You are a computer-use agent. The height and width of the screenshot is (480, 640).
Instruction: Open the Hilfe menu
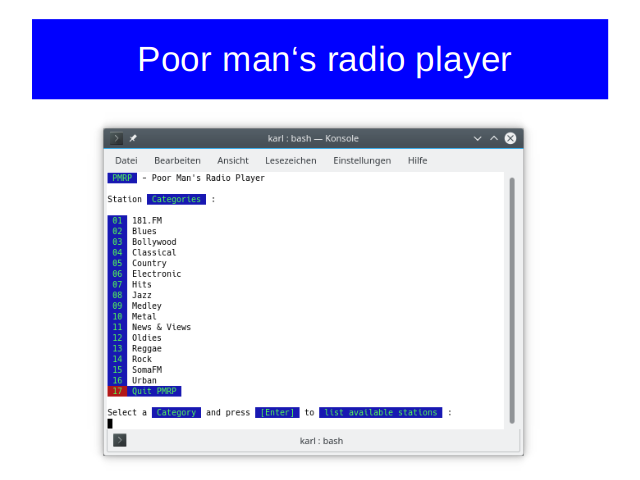[417, 160]
